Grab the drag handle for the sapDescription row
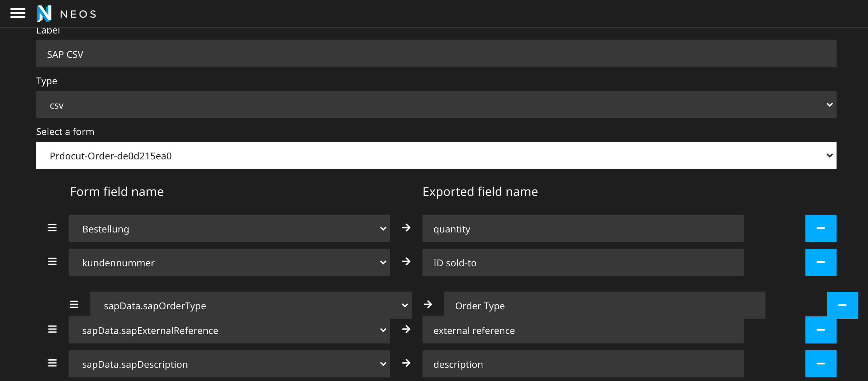Image resolution: width=868 pixels, height=381 pixels. click(x=52, y=363)
